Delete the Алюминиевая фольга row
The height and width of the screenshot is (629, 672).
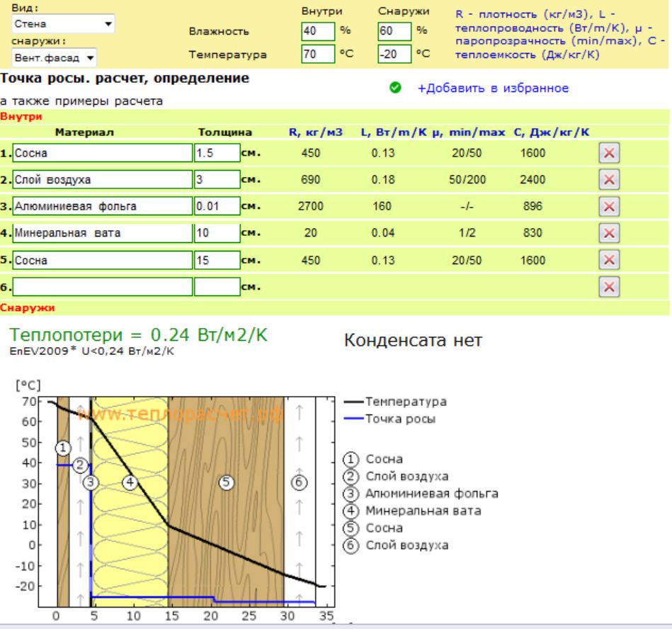pyautogui.click(x=609, y=206)
